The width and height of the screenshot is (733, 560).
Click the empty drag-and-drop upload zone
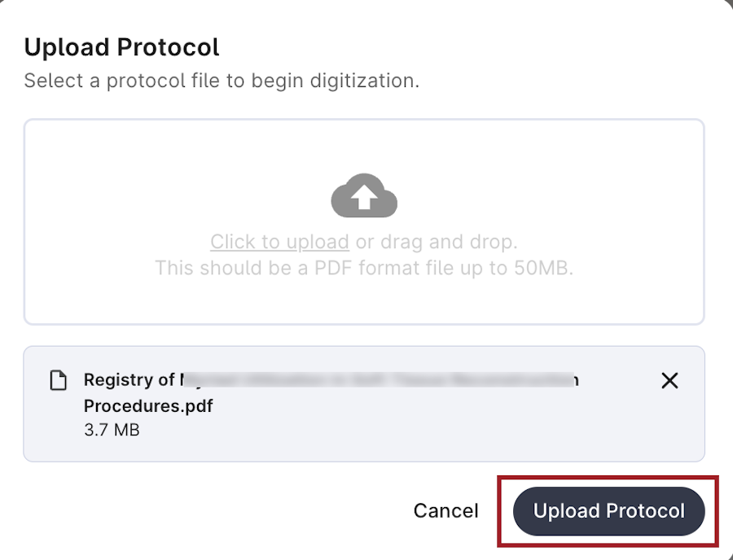364,222
